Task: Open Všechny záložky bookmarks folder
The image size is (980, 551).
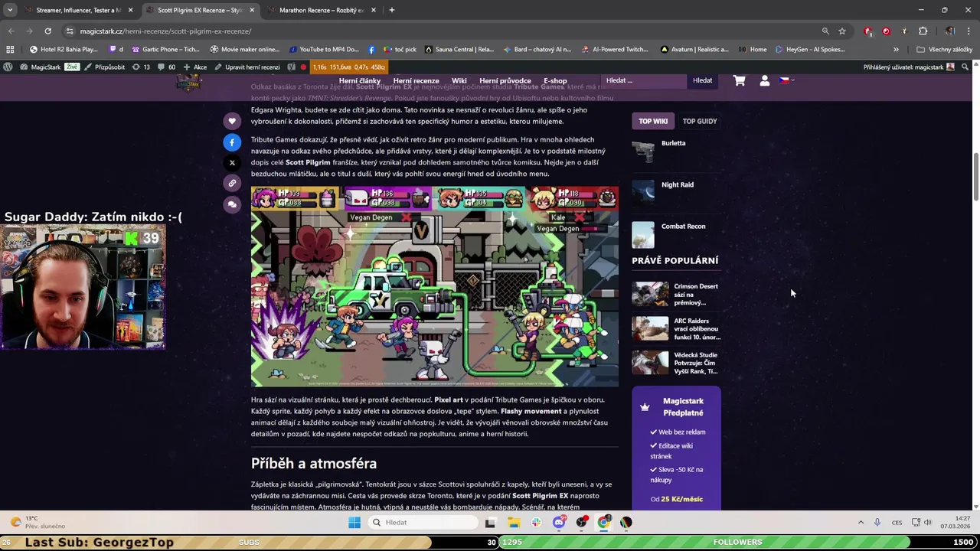Action: (x=944, y=49)
